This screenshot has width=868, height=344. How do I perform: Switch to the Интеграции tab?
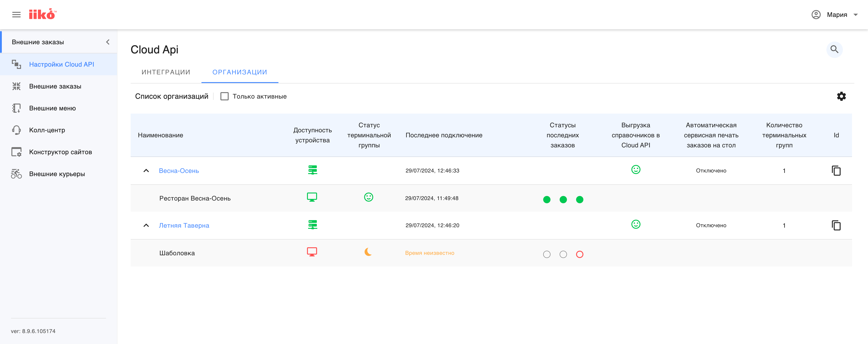pos(166,72)
